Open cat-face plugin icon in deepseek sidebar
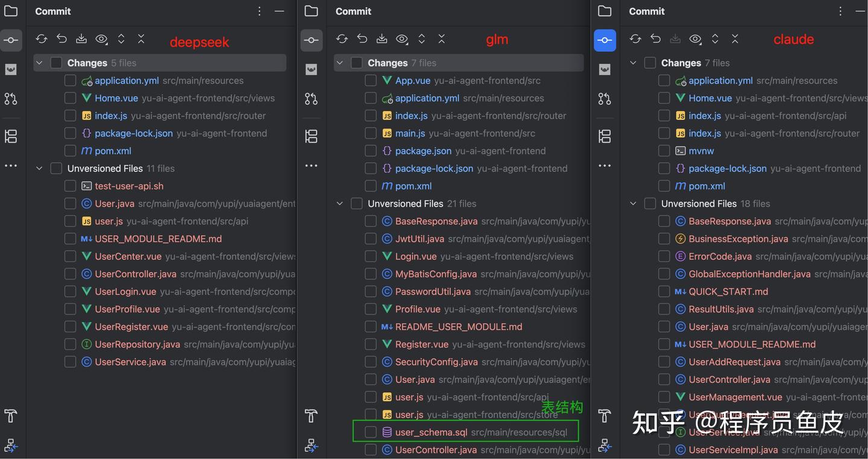The image size is (868, 459). click(11, 69)
